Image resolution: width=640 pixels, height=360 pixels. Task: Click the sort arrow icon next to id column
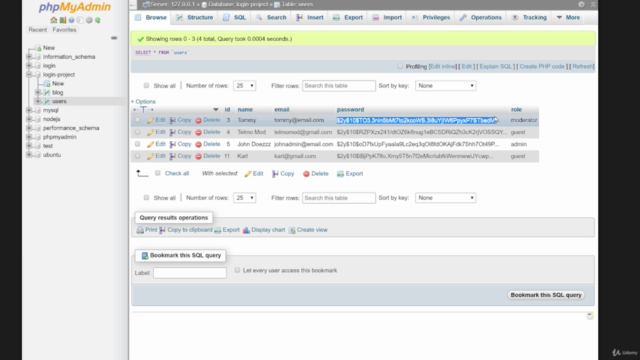tap(216, 109)
